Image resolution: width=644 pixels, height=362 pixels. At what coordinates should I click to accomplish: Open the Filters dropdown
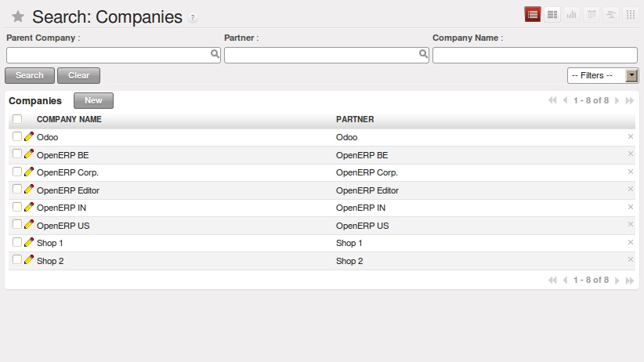[602, 75]
